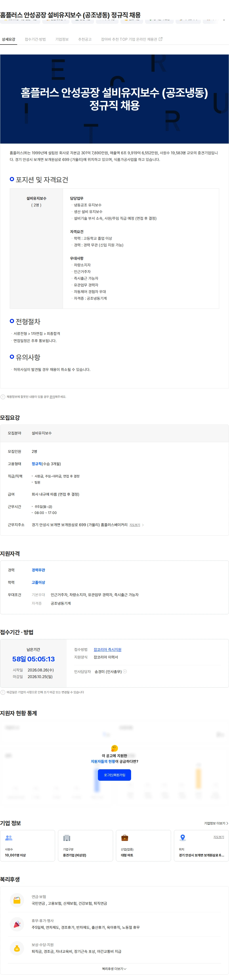This screenshot has width=229, height=980.
Task: Click the 10,001명 이상 employee count
Action: pyautogui.click(x=15, y=855)
